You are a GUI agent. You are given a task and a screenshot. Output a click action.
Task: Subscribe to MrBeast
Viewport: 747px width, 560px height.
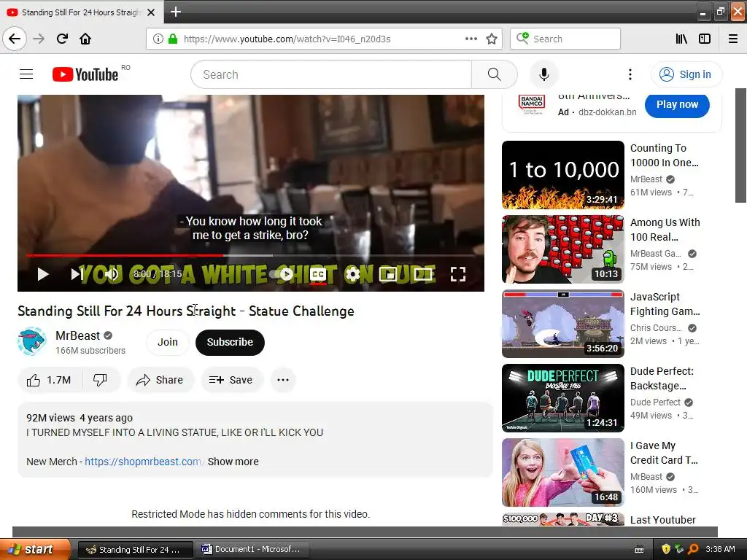click(230, 343)
